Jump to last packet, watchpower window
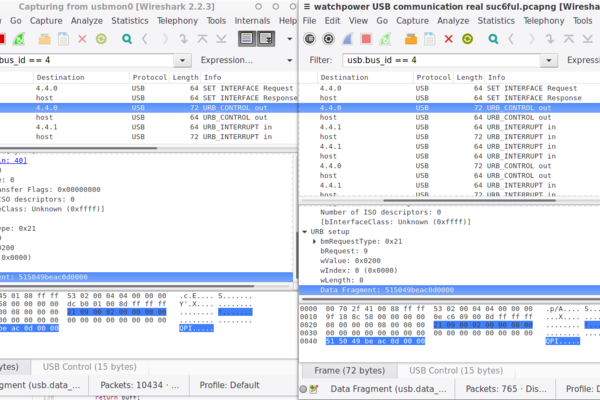Viewport: 600px width, 400px height. click(588, 39)
